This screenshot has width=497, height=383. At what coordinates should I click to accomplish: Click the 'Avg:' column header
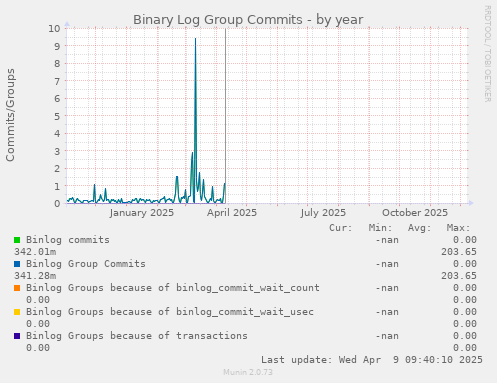tap(419, 228)
